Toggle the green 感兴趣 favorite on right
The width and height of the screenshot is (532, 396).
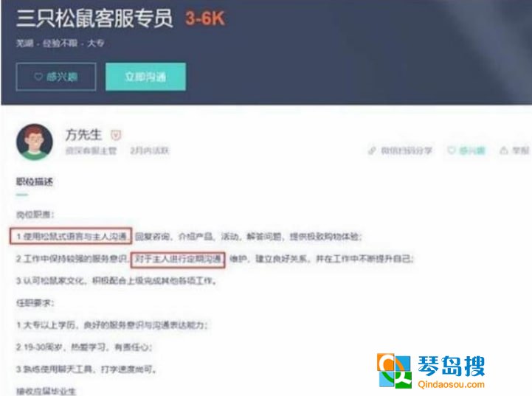coord(466,150)
